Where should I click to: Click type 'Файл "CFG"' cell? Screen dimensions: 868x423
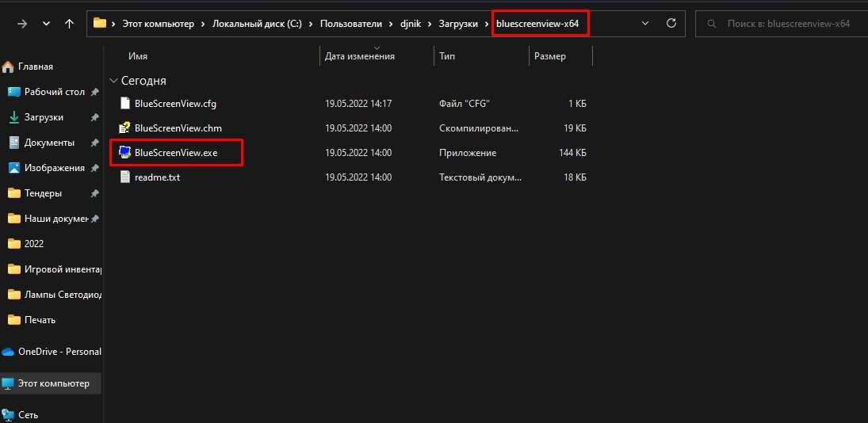coord(465,104)
